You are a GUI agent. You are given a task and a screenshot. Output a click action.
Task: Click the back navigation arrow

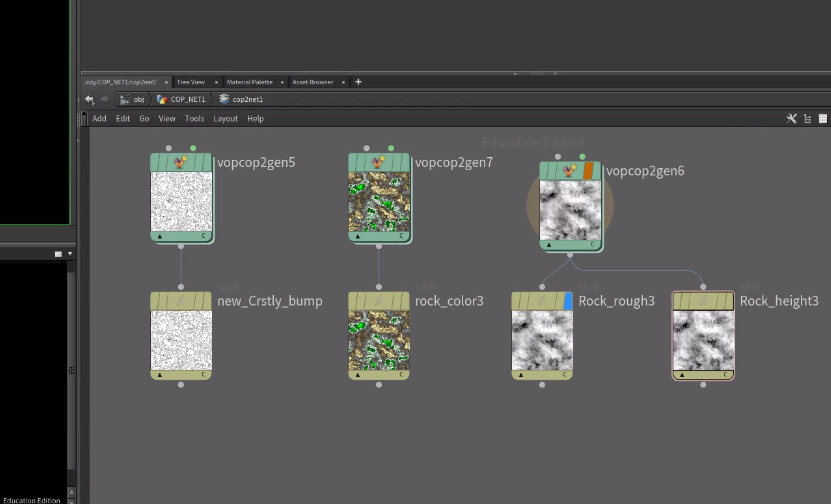point(89,100)
